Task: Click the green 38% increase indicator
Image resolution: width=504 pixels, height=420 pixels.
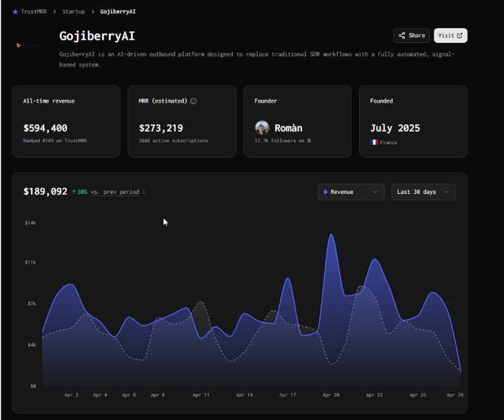Action: pos(79,192)
